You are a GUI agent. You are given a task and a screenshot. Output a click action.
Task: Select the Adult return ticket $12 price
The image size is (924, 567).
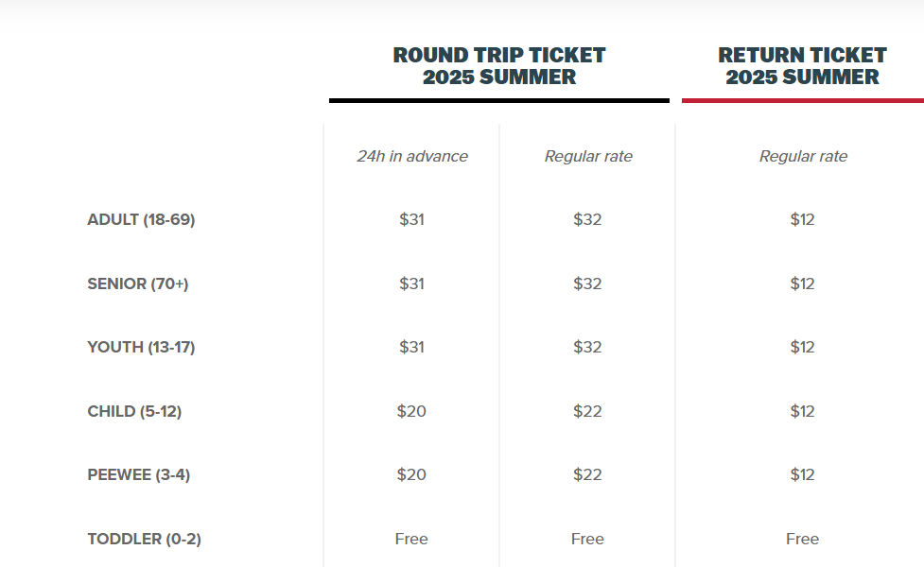pyautogui.click(x=802, y=219)
